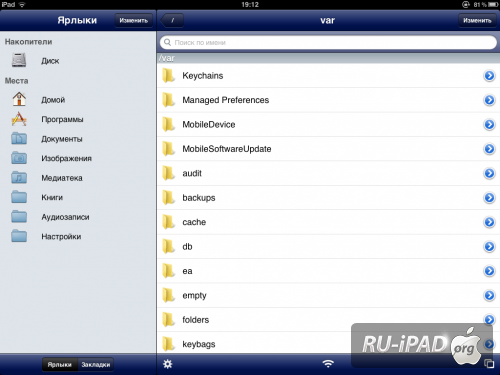Select the Managed Preferences folder name

coord(226,100)
